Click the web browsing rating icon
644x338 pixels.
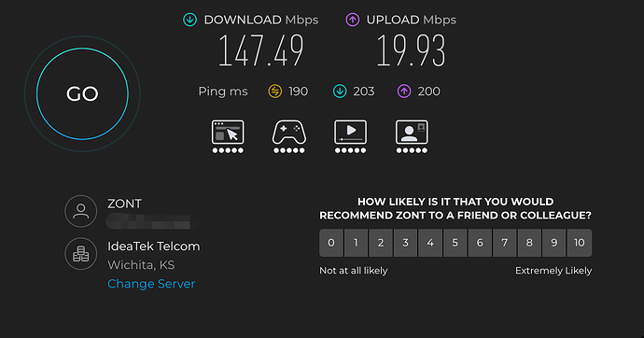click(x=228, y=136)
